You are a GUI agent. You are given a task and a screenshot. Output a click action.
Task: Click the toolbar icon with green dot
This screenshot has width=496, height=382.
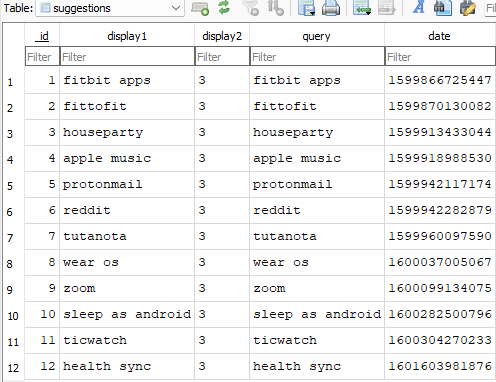200,8
